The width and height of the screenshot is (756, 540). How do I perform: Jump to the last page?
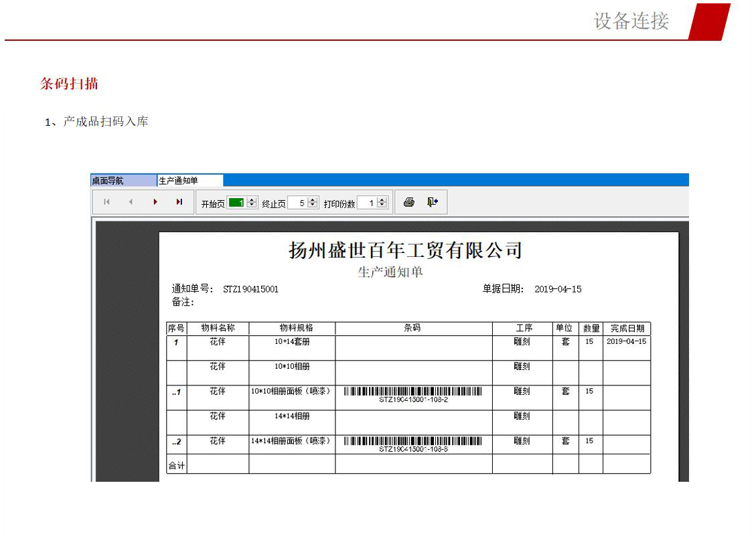[x=179, y=202]
